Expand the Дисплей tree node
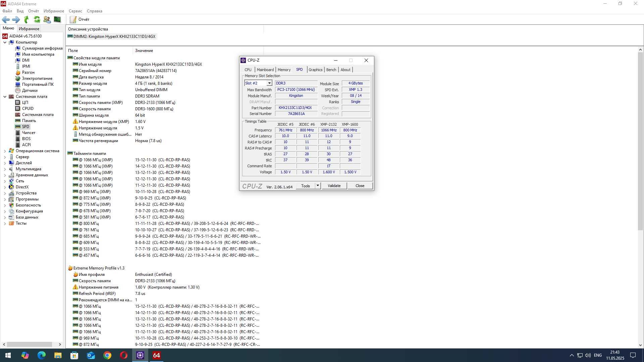Screen dimensions: 644x362 (x=5, y=163)
